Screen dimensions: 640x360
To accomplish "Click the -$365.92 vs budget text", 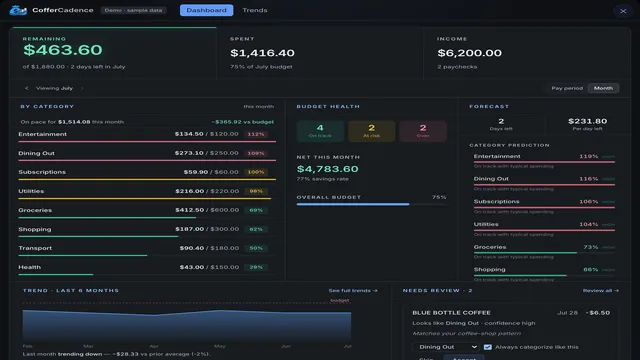I will click(x=242, y=122).
